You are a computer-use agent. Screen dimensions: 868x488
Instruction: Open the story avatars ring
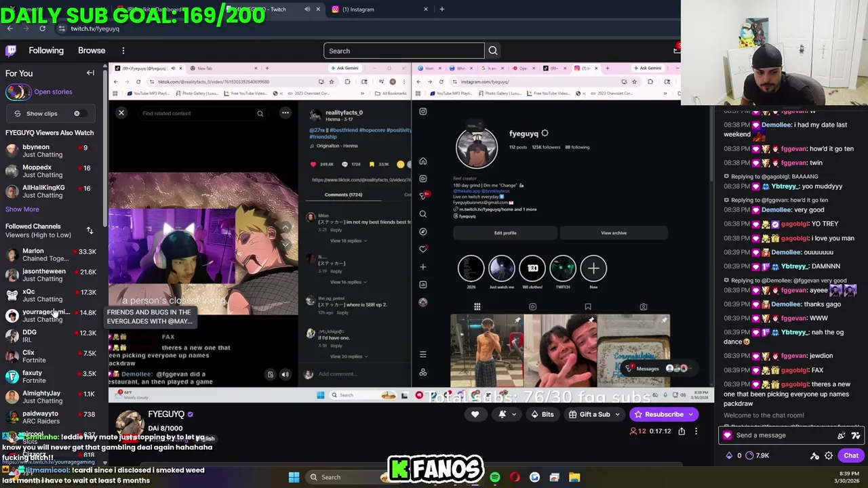pyautogui.click(x=18, y=91)
